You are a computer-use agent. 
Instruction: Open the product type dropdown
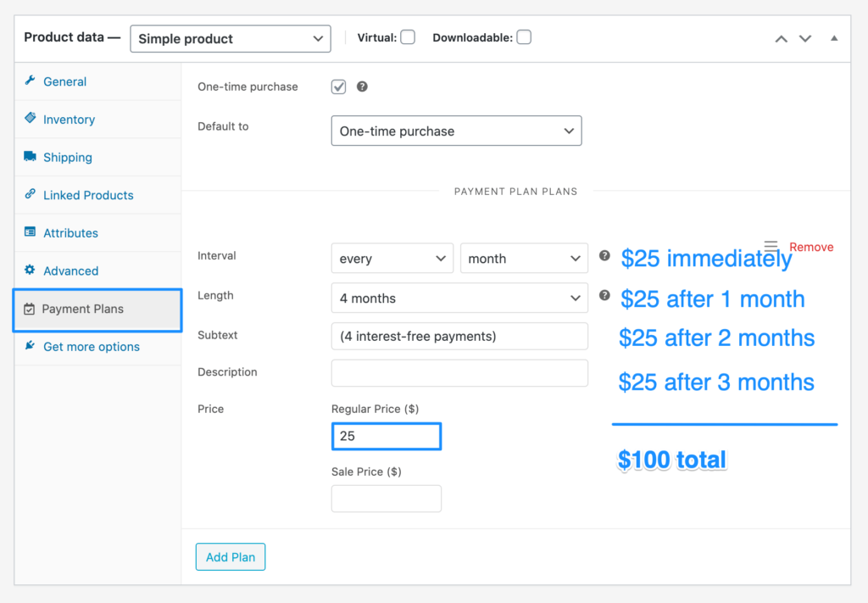[x=230, y=38]
